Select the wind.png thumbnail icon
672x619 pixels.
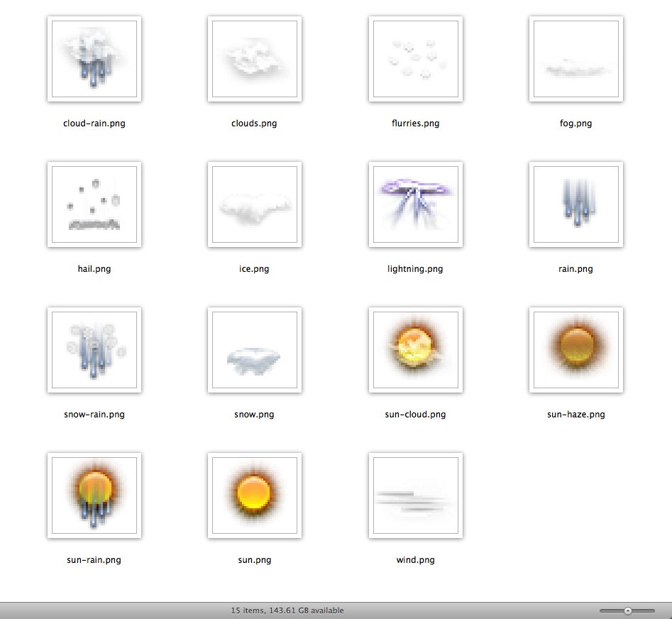tap(416, 495)
